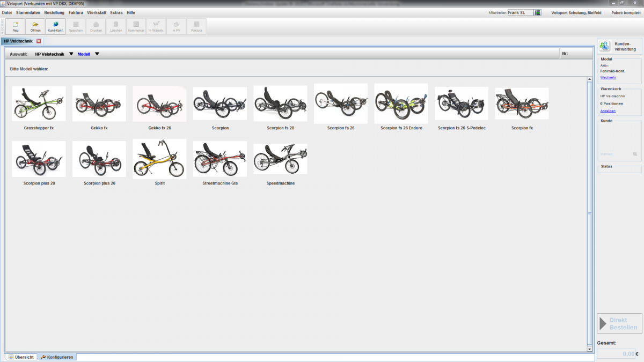Choose the yellow Spirit bike thumbnail
Viewport: 644px width, 362px height.
coord(159,159)
